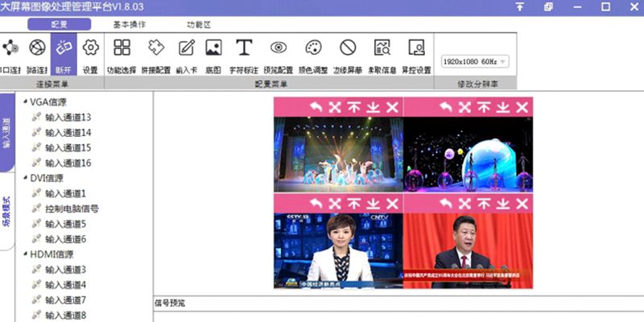Open 预览配置 eye icon
Image resolution: width=644 pixels, height=322 pixels.
(279, 53)
